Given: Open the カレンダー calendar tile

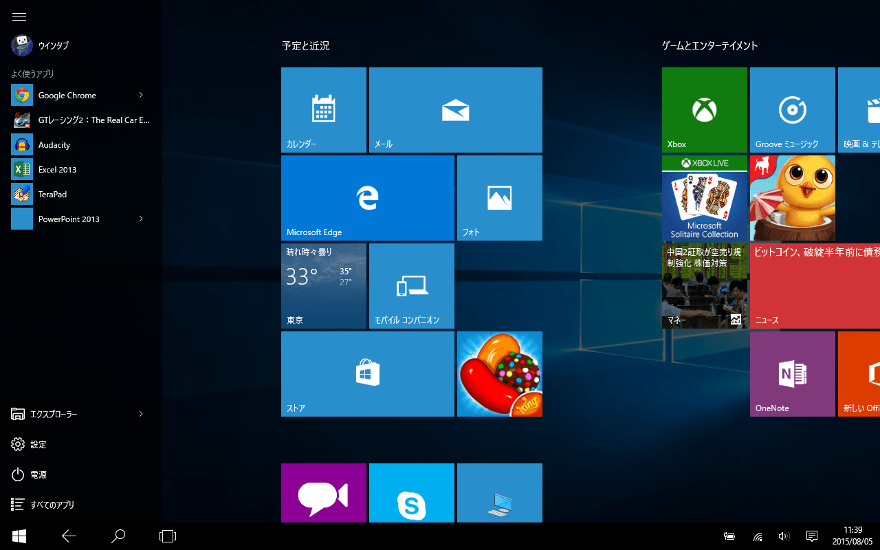Looking at the screenshot, I should pyautogui.click(x=324, y=110).
